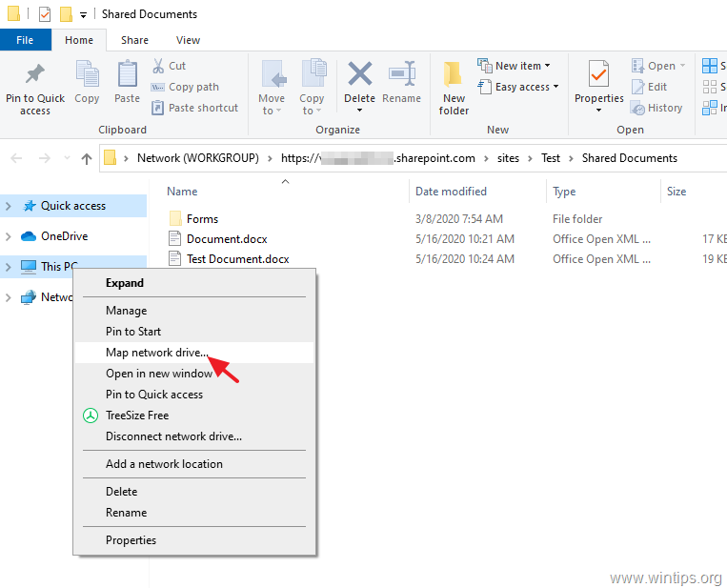Click the Up directory arrow
This screenshot has width=727, height=588.
click(x=87, y=159)
